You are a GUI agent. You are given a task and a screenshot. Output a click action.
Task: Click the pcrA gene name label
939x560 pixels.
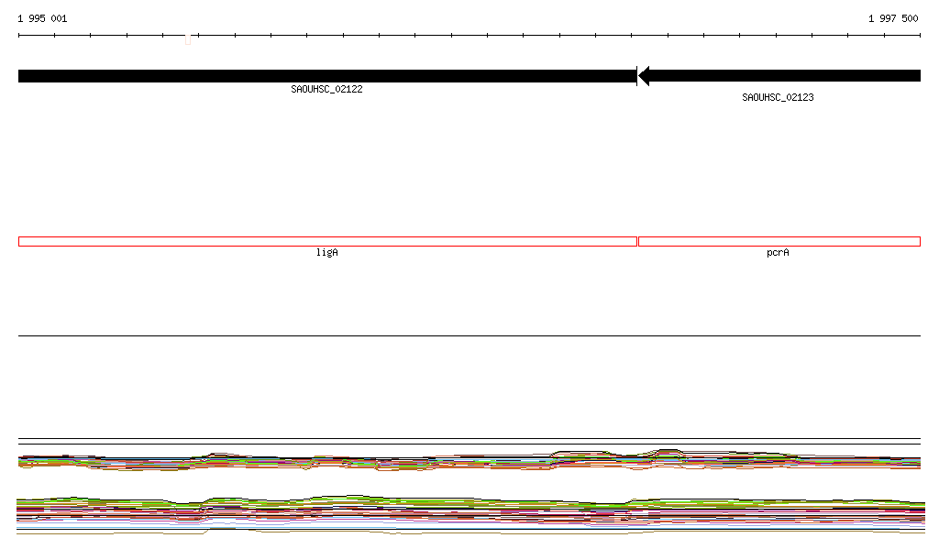(778, 252)
